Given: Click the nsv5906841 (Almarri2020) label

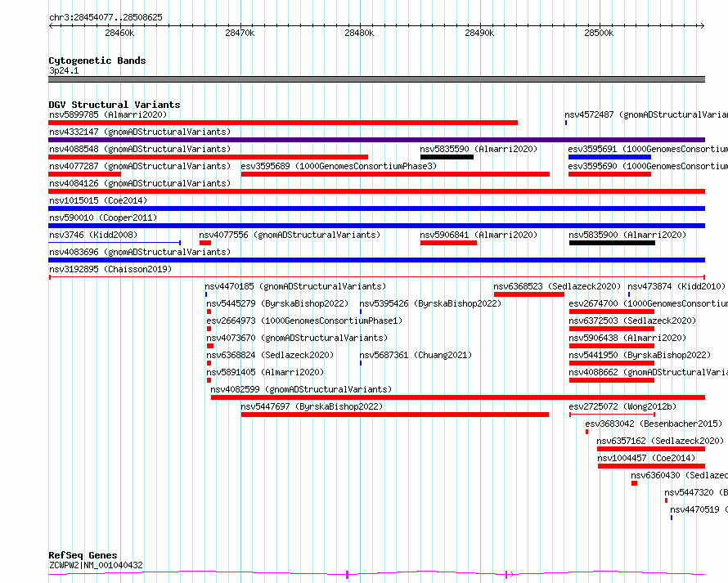Looking at the screenshot, I should (479, 235).
